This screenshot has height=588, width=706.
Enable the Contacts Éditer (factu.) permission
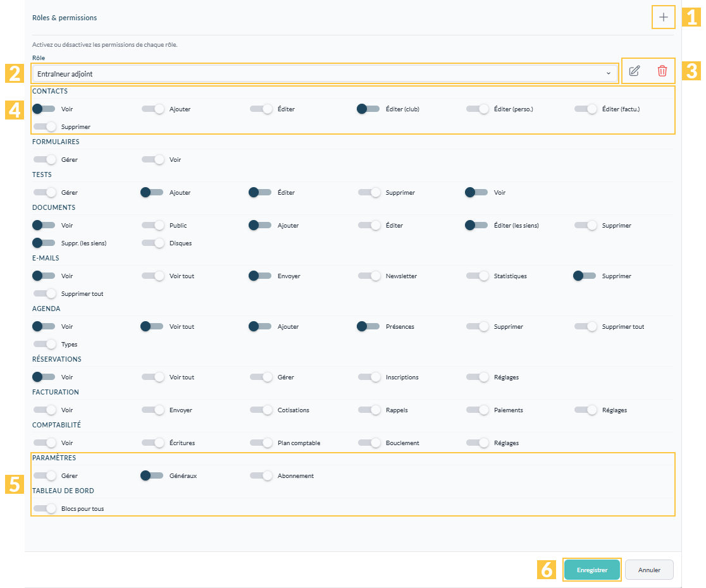[585, 109]
